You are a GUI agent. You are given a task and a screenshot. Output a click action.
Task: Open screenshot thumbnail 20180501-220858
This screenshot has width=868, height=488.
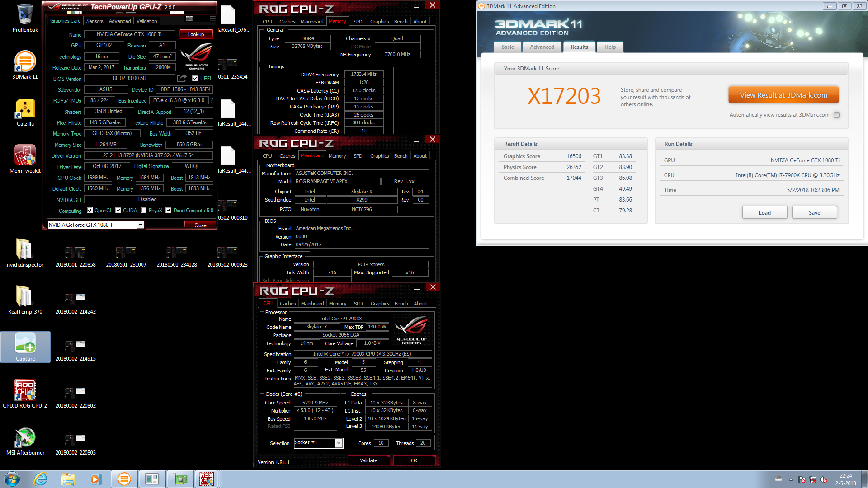click(x=75, y=257)
